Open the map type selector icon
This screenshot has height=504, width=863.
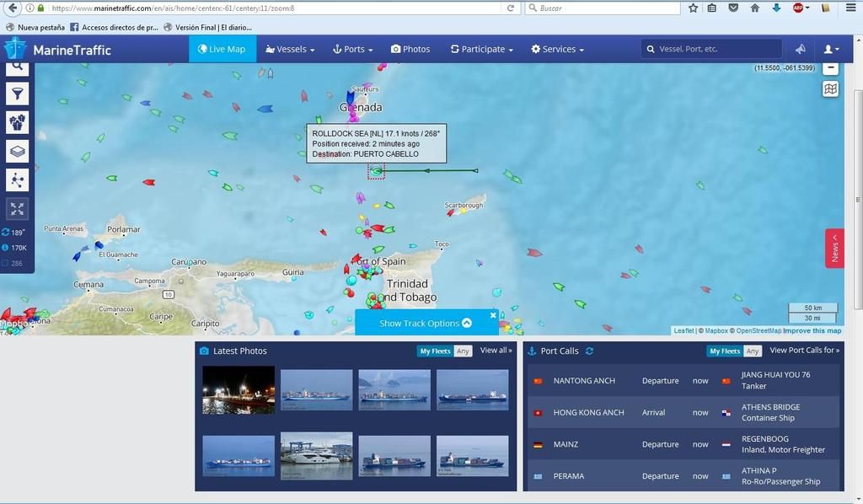pos(830,88)
